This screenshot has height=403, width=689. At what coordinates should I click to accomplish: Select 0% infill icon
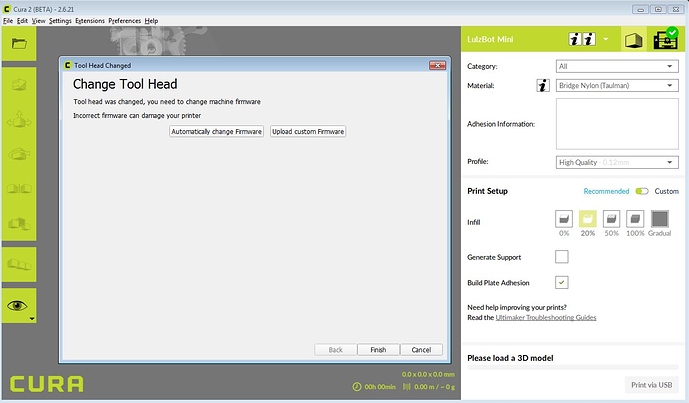(564, 218)
